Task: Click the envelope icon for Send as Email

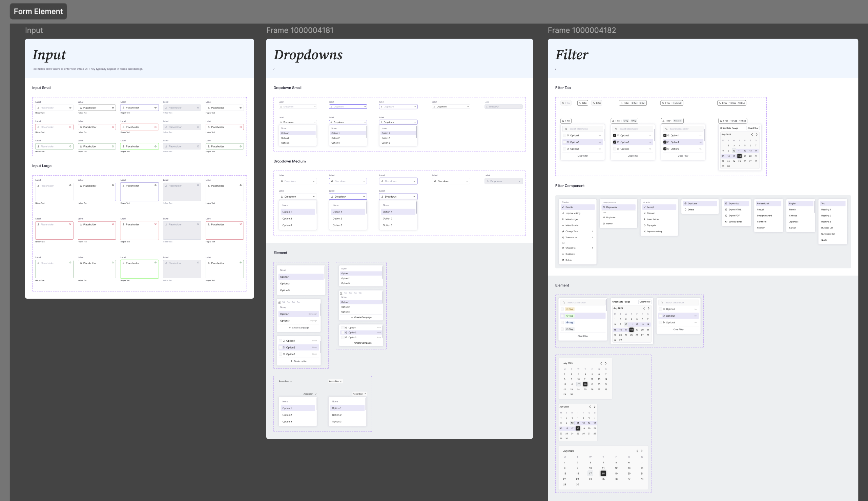Action: click(x=726, y=222)
